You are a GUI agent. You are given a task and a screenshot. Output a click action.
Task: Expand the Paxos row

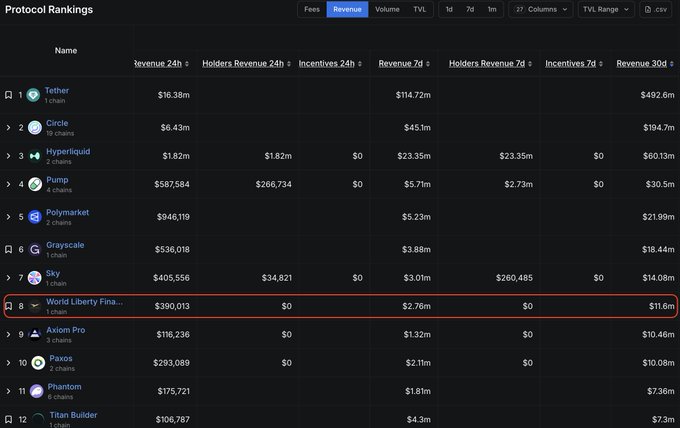[8, 363]
